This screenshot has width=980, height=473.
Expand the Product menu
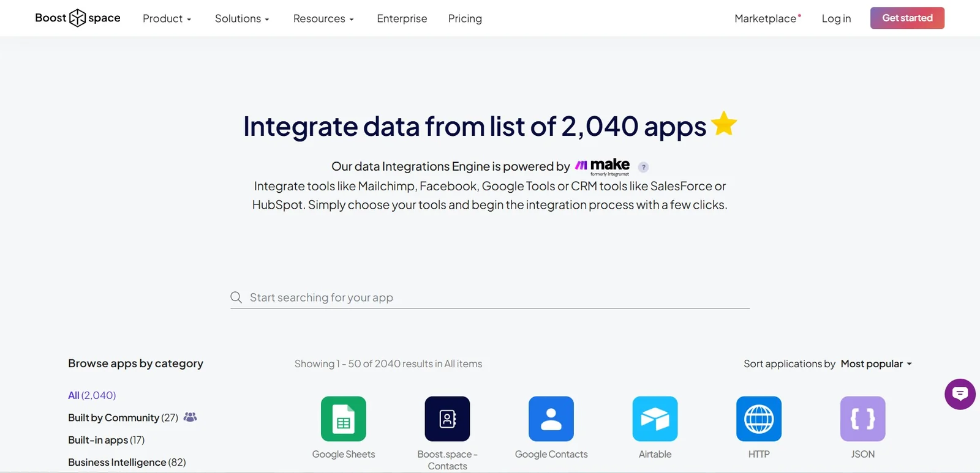pos(167,18)
